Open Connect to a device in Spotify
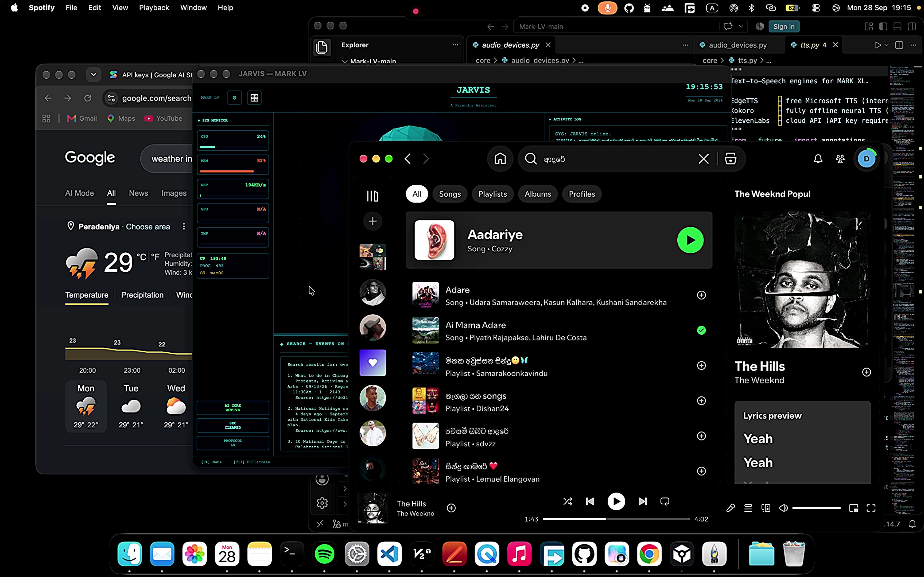Image resolution: width=924 pixels, height=577 pixels. coord(766,508)
